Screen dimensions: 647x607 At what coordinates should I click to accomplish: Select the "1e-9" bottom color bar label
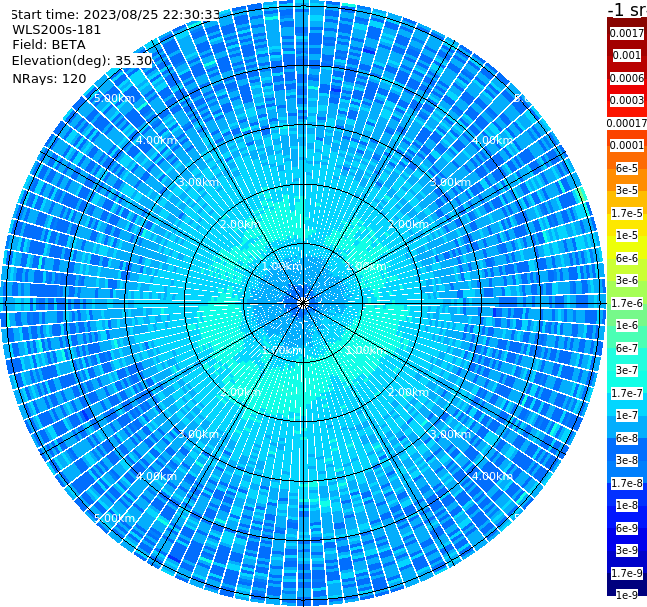point(627,595)
